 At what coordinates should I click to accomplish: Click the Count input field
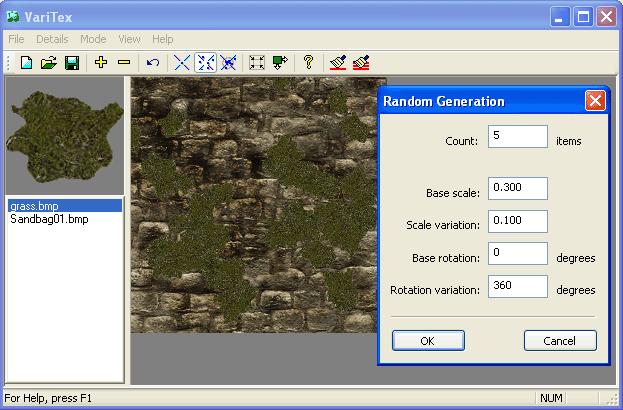(x=518, y=137)
